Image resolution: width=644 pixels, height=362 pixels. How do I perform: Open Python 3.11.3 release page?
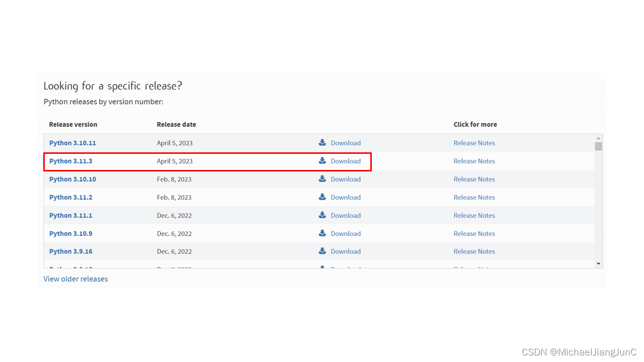pyautogui.click(x=71, y=161)
